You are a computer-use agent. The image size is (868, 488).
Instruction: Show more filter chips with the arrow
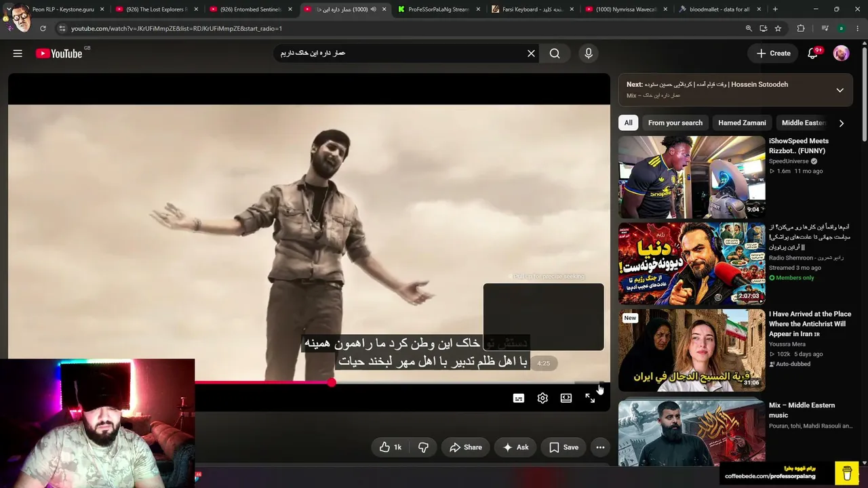(x=842, y=123)
